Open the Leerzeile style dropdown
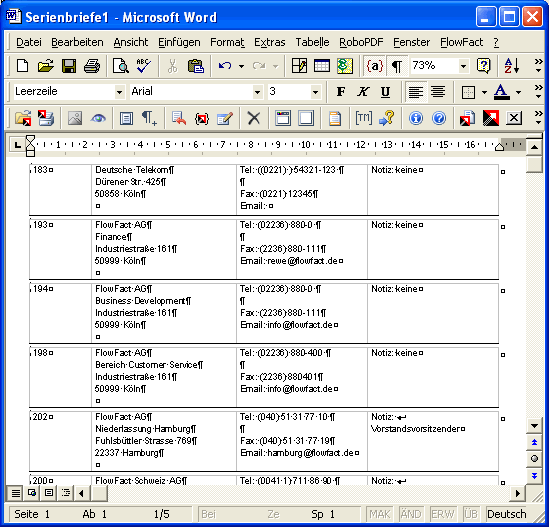 point(119,92)
